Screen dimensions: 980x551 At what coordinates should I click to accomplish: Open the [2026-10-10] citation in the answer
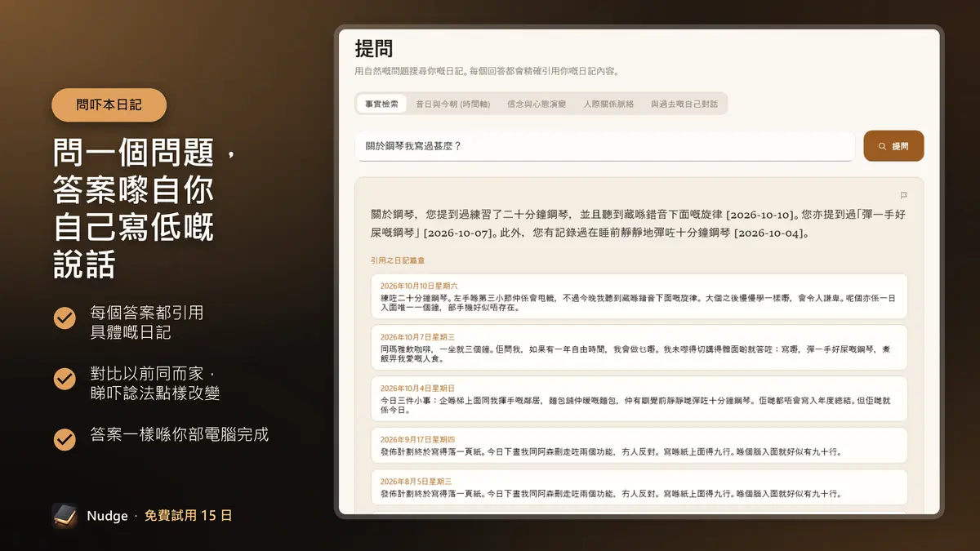coord(760,215)
